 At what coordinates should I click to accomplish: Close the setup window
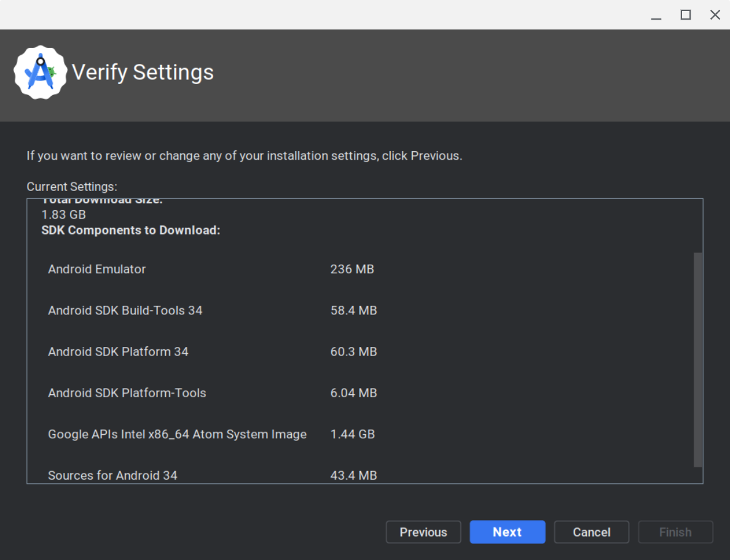tap(715, 15)
